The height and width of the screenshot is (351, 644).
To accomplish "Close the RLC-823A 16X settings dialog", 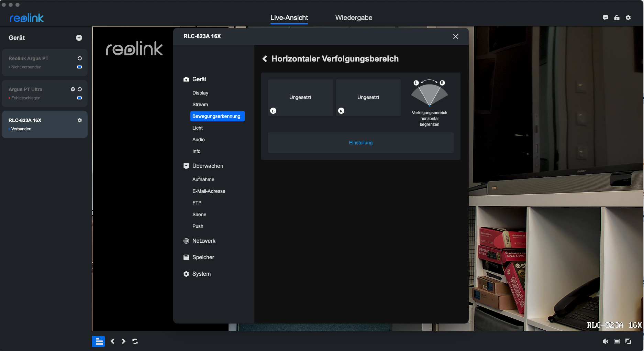I will tap(456, 36).
